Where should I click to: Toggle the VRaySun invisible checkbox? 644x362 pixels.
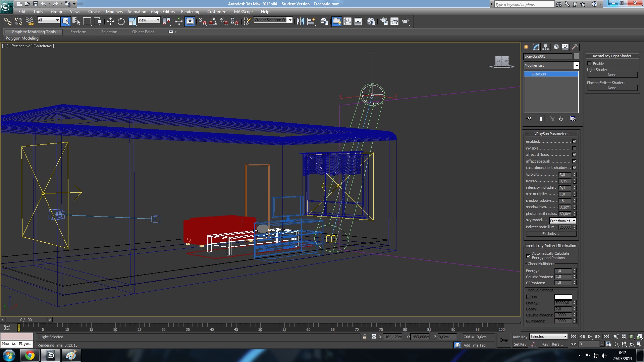574,148
